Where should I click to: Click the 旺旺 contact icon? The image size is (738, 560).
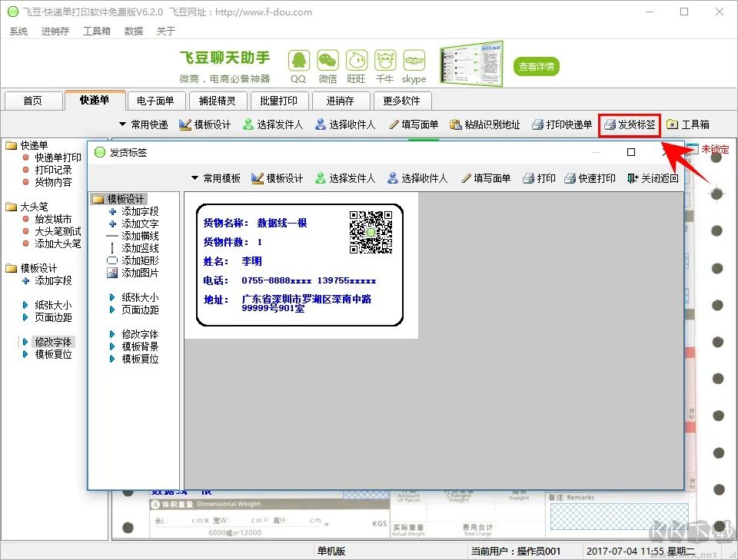356,61
